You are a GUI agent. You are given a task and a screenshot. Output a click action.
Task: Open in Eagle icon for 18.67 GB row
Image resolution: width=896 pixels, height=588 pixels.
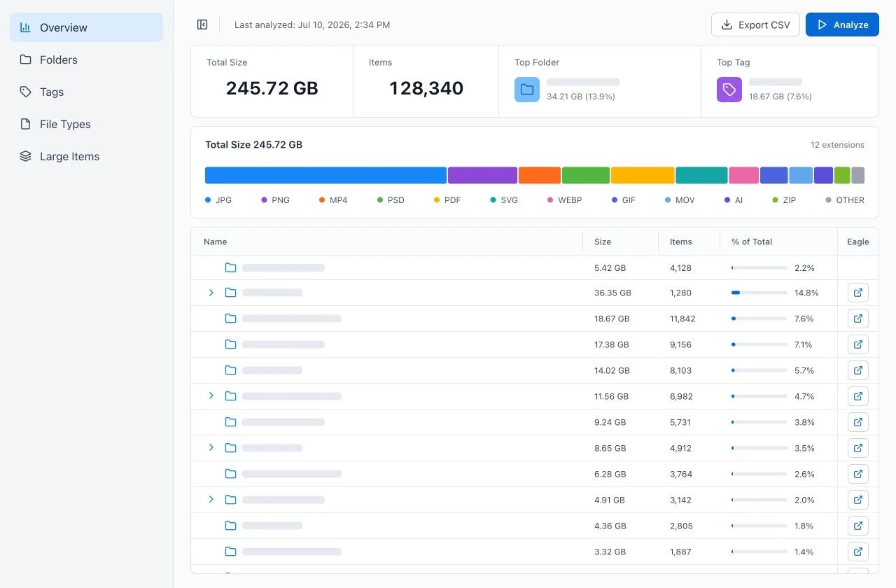pos(858,318)
